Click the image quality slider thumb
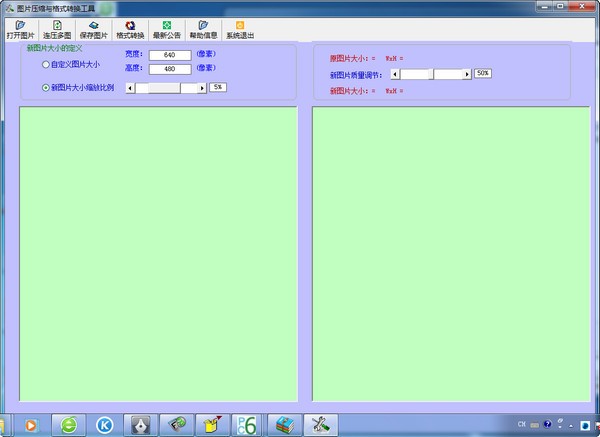The width and height of the screenshot is (600, 437). (x=431, y=73)
